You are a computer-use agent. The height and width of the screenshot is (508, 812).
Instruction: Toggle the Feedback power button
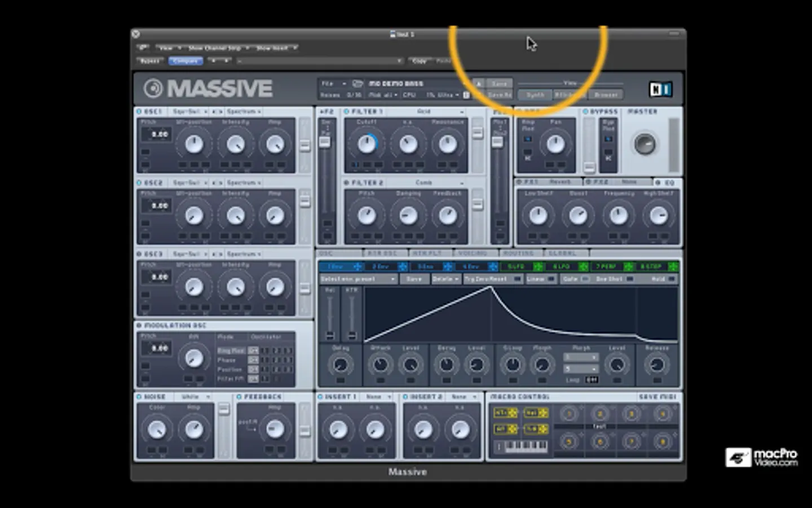tap(239, 397)
